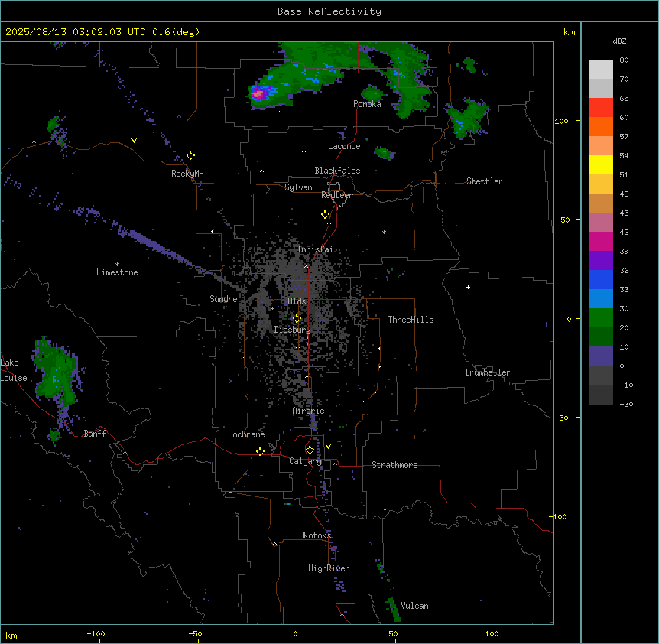Click the Blackfalds label
Screen dimensions: 659x644
(337, 171)
